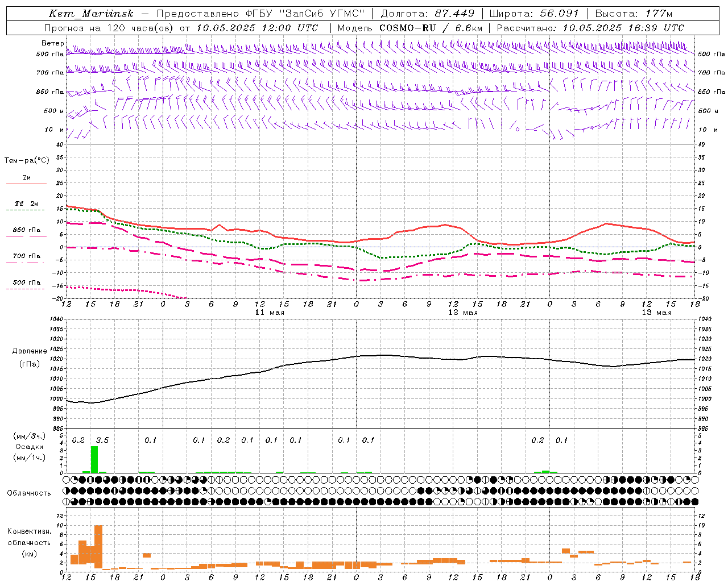Screen dimensions: 728x582
Task: Click the Осадки precipitation label
Action: click(30, 447)
